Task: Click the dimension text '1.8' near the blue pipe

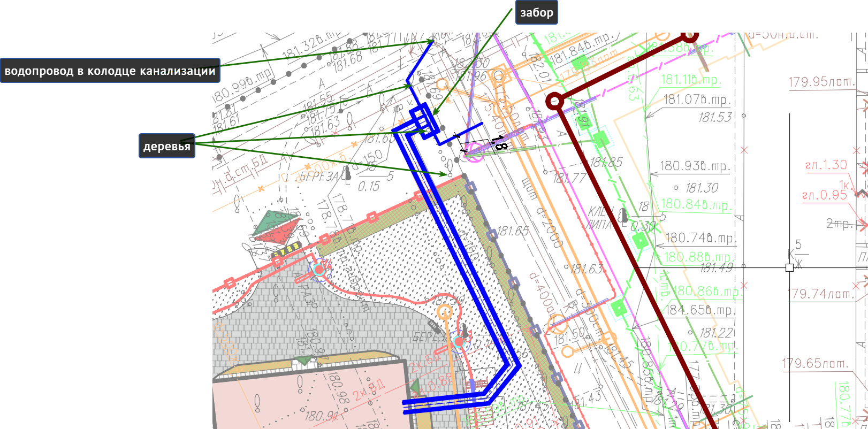Action: pos(498,142)
